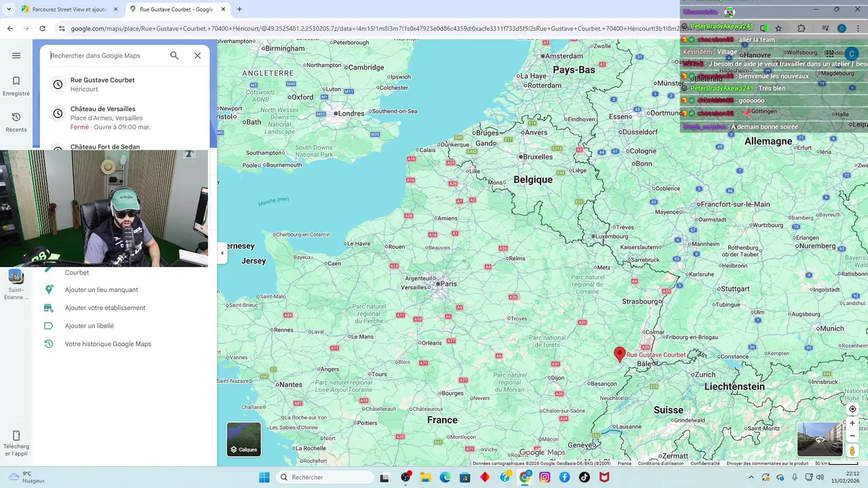868x488 pixels.
Task: Open the Google Maps hamburger menu
Action: point(16,56)
